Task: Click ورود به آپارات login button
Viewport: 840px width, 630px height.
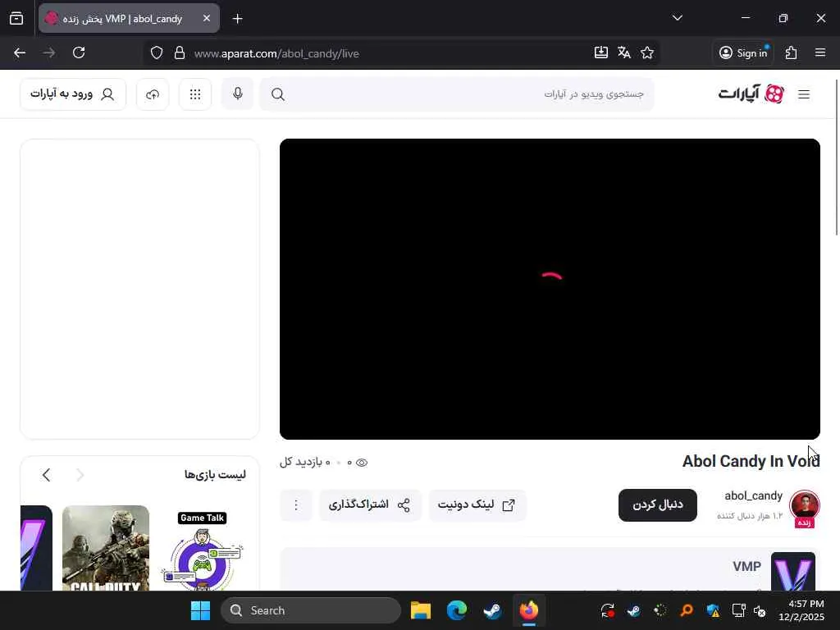Action: (73, 94)
